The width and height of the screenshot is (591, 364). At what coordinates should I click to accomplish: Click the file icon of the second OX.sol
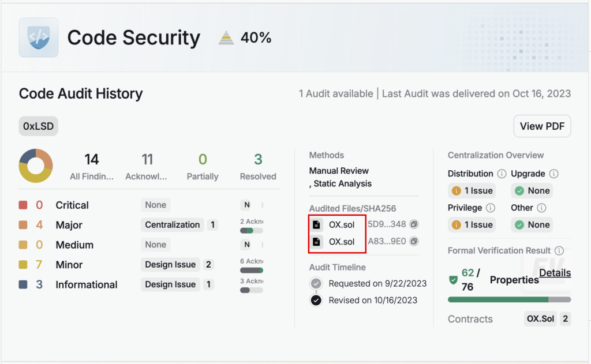click(x=316, y=242)
